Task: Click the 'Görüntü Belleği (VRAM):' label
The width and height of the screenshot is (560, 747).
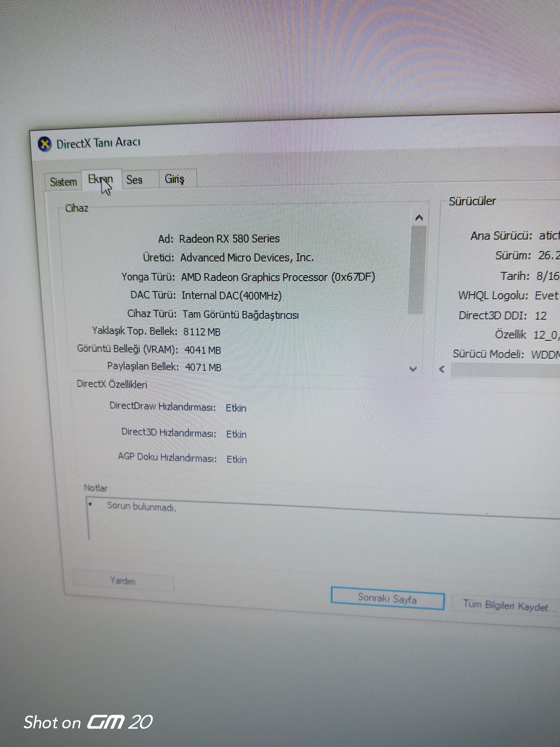Action: click(128, 349)
